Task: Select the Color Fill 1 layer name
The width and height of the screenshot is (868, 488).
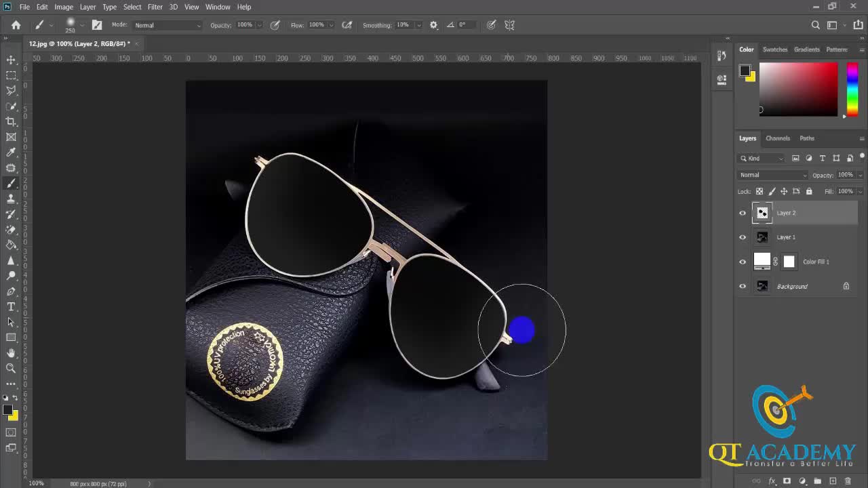Action: (816, 262)
